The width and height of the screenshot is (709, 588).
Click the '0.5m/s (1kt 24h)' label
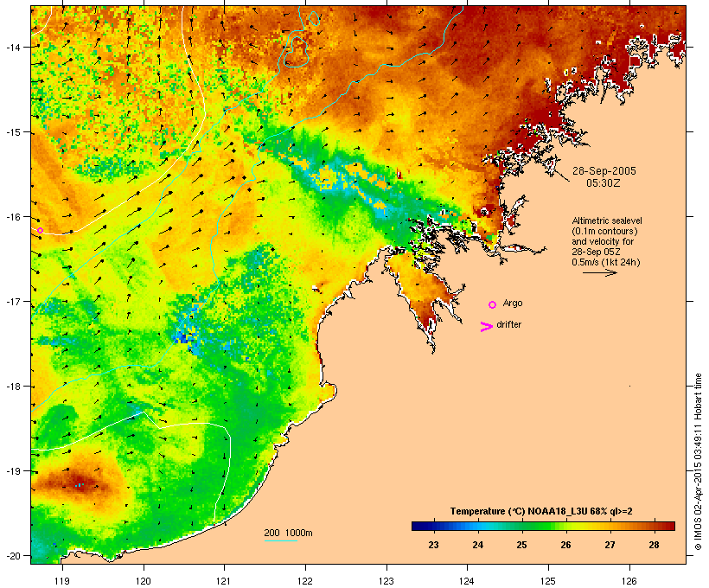pos(606,262)
